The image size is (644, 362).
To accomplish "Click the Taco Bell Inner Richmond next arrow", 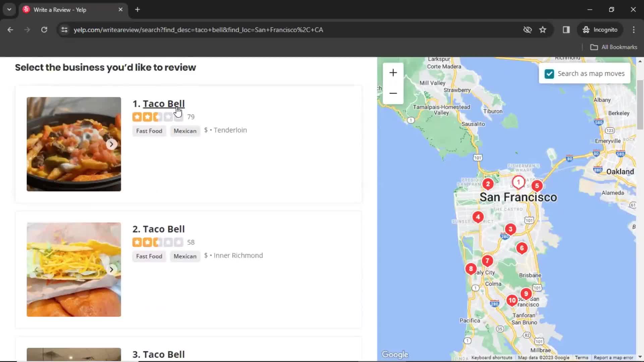I will tap(111, 269).
